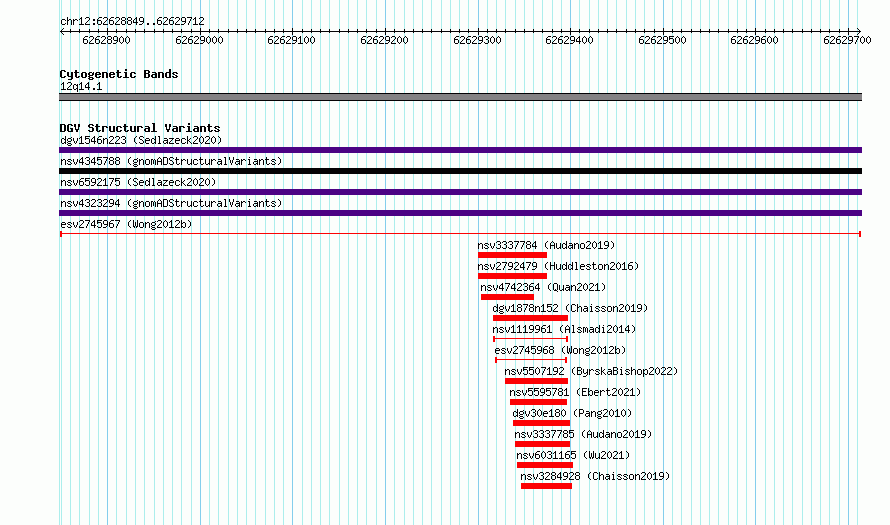The image size is (890, 525).
Task: Click ruler coordinate 62629100
Action: click(291, 40)
